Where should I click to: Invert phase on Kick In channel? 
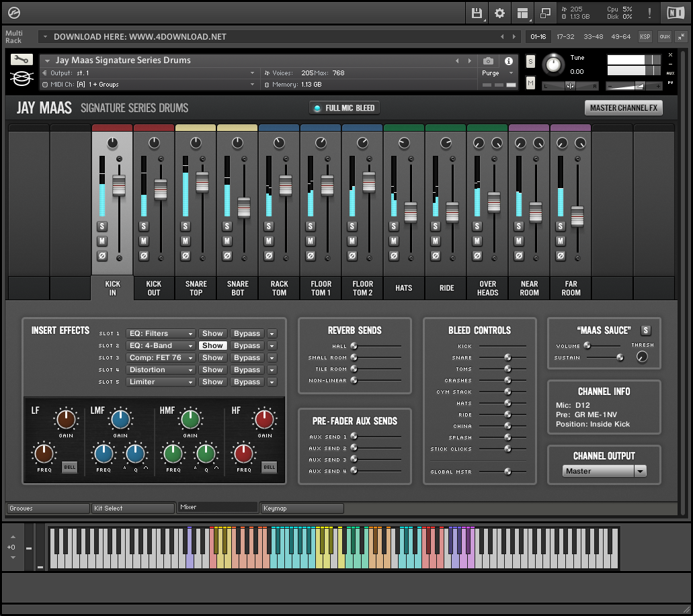102,256
